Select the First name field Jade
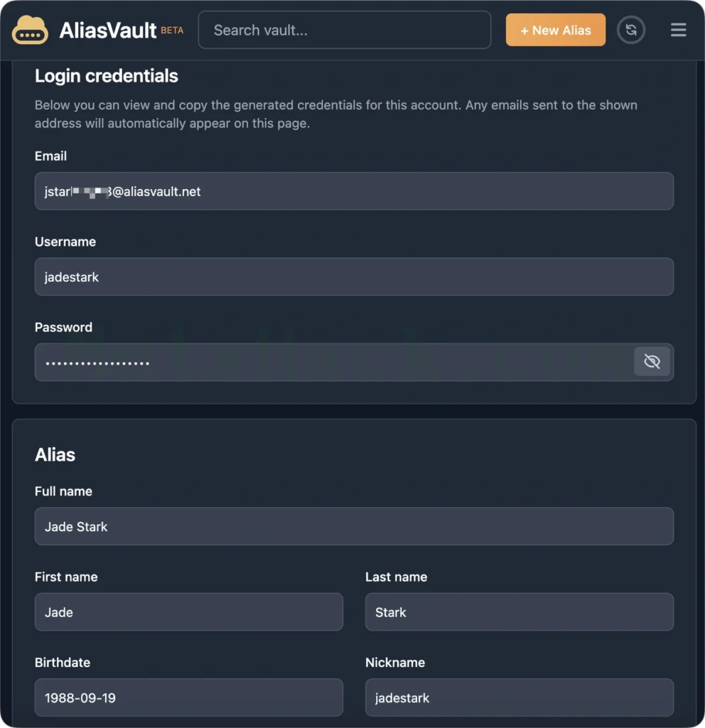Viewport: 705px width, 728px height. 189,612
